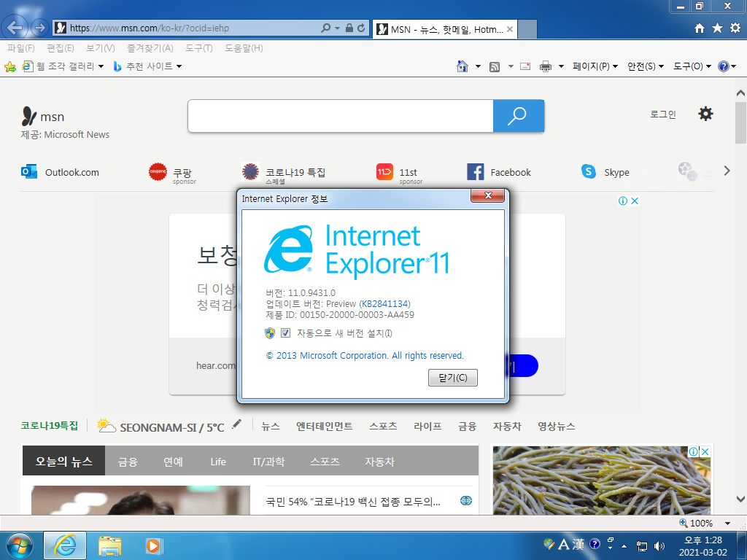747x560 pixels.
Task: Click the RSS feeds icon in command bar
Action: [x=495, y=66]
